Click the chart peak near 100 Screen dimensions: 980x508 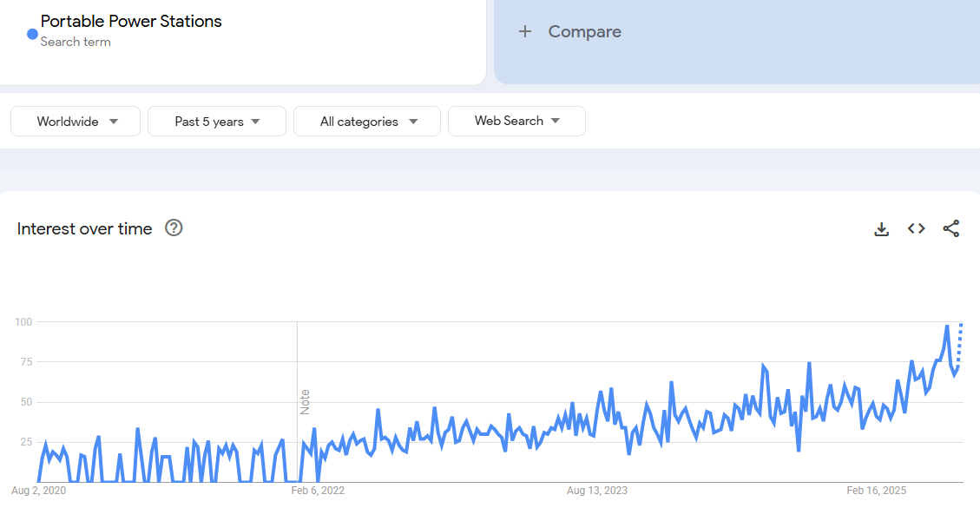tap(947, 327)
